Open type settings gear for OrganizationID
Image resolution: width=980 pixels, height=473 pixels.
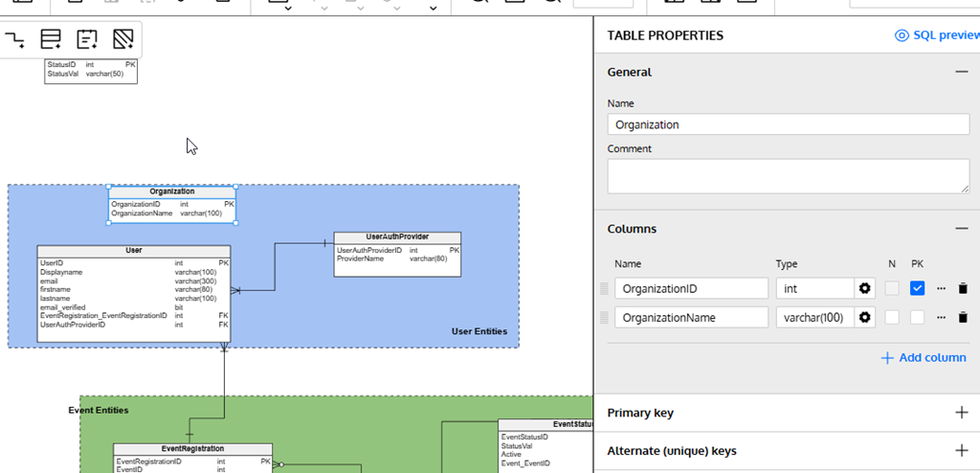865,288
